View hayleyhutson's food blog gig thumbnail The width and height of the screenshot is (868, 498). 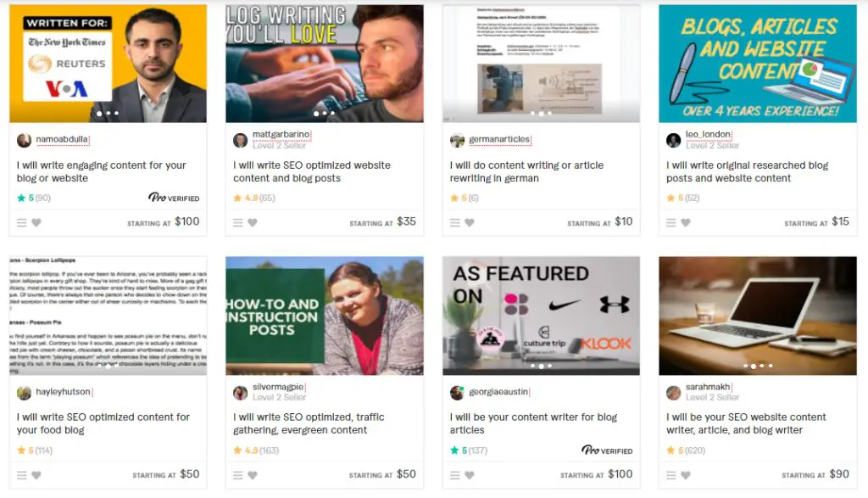coord(108,316)
